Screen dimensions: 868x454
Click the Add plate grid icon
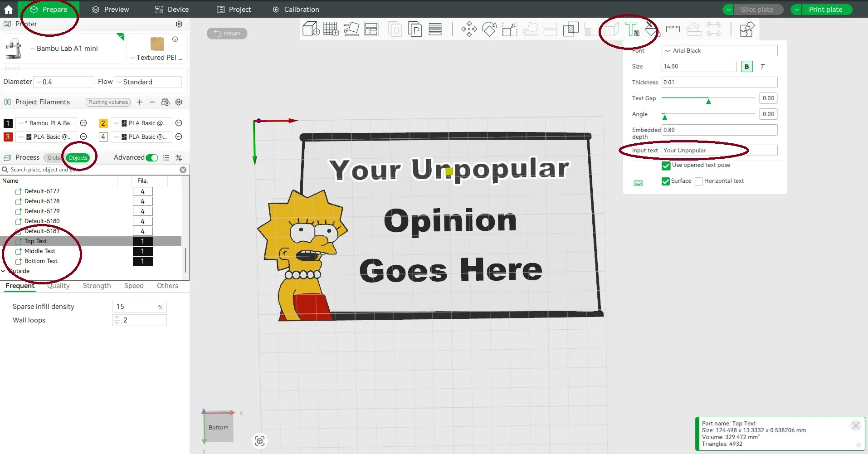point(331,29)
